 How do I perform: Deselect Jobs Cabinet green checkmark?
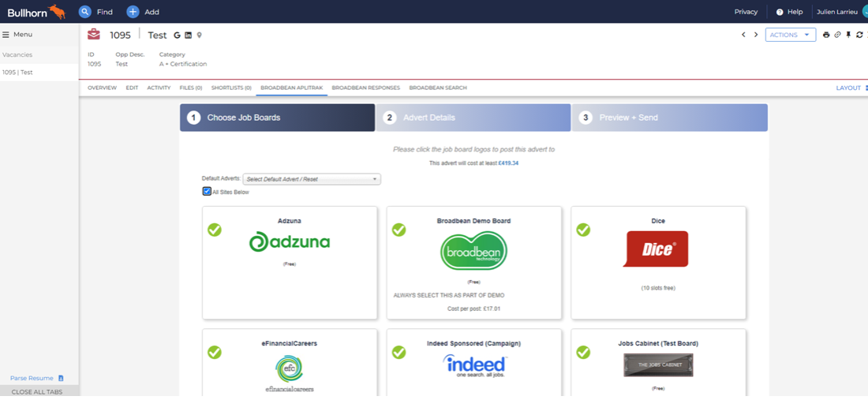pos(583,353)
